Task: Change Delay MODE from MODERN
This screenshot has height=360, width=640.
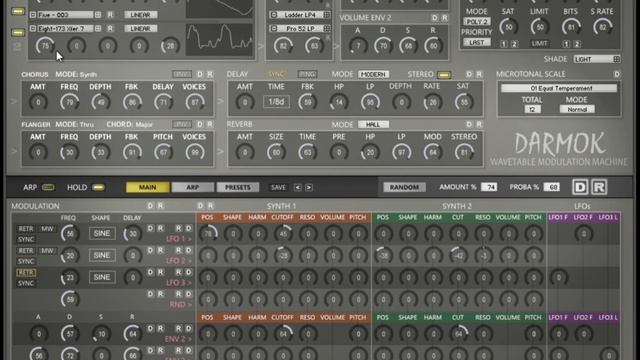Action: click(373, 74)
